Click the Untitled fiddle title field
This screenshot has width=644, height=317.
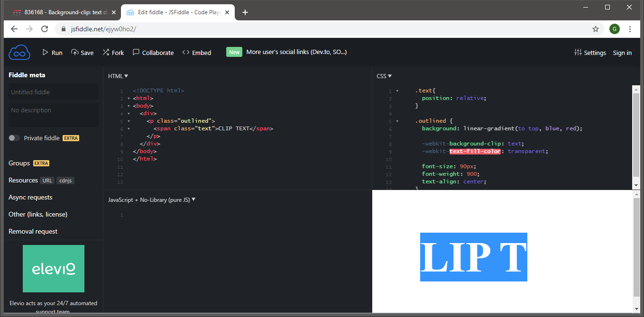[53, 92]
